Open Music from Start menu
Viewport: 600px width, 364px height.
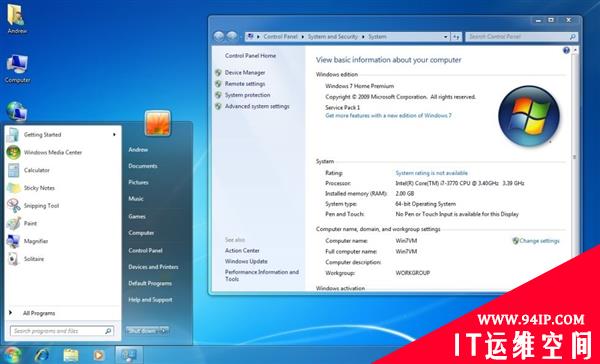coord(136,199)
